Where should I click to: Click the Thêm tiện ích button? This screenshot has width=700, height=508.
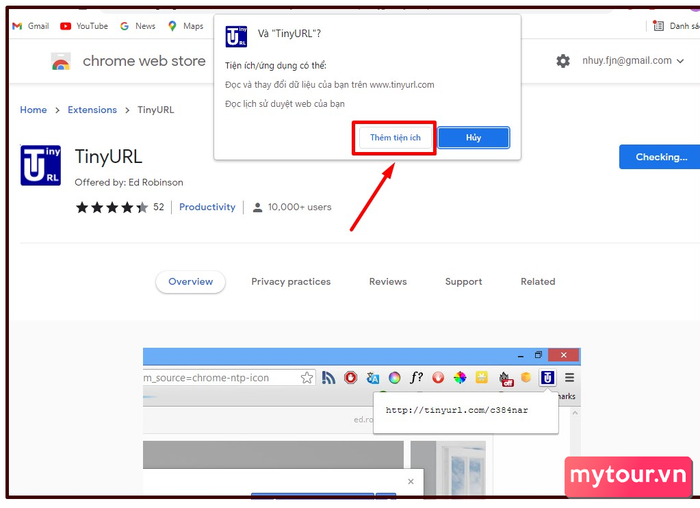(395, 137)
